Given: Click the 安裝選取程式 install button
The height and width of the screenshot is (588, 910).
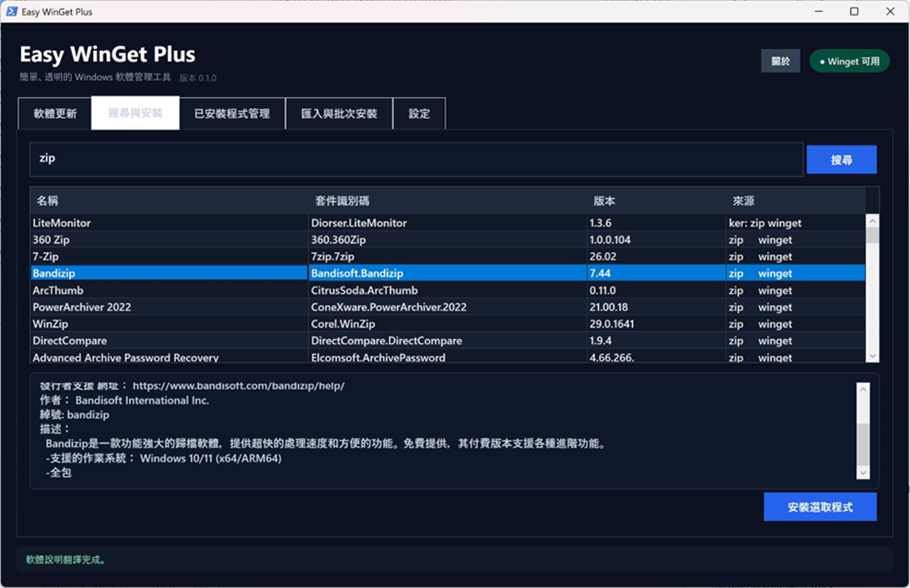Looking at the screenshot, I should point(820,507).
